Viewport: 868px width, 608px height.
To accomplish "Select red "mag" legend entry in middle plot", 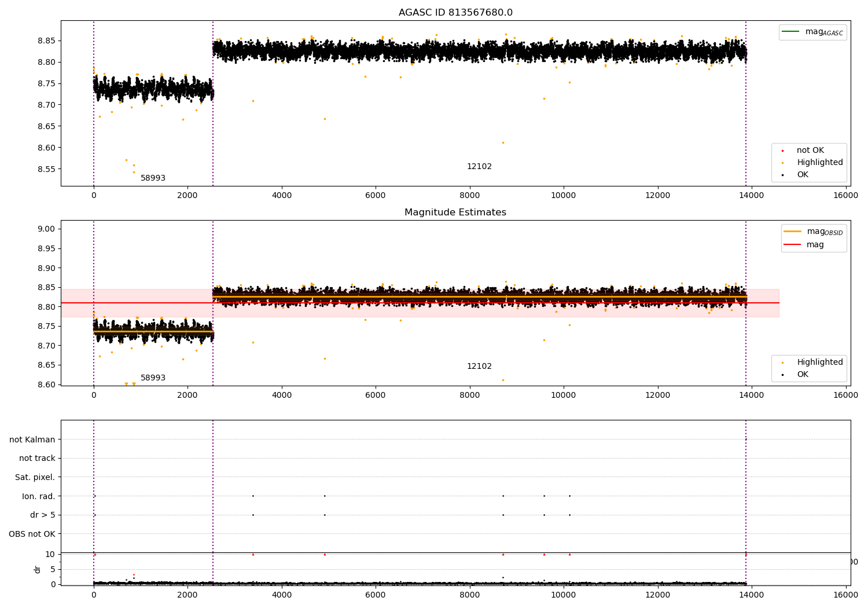I will pyautogui.click(x=804, y=245).
